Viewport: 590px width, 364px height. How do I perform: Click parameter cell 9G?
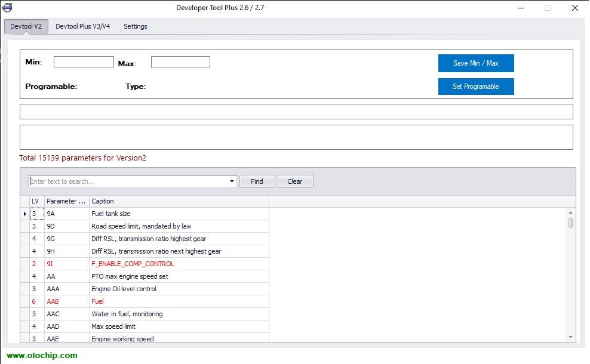click(x=67, y=239)
